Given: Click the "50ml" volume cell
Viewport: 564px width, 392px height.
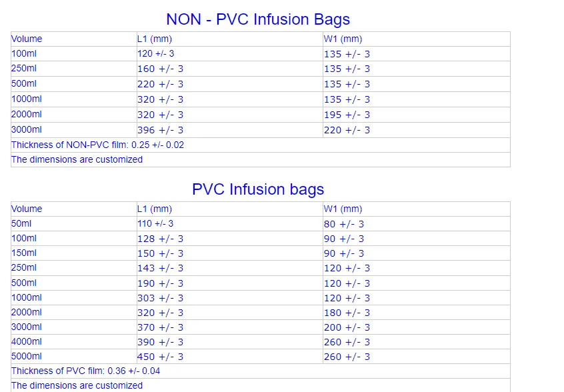Looking at the screenshot, I should 21,224.
